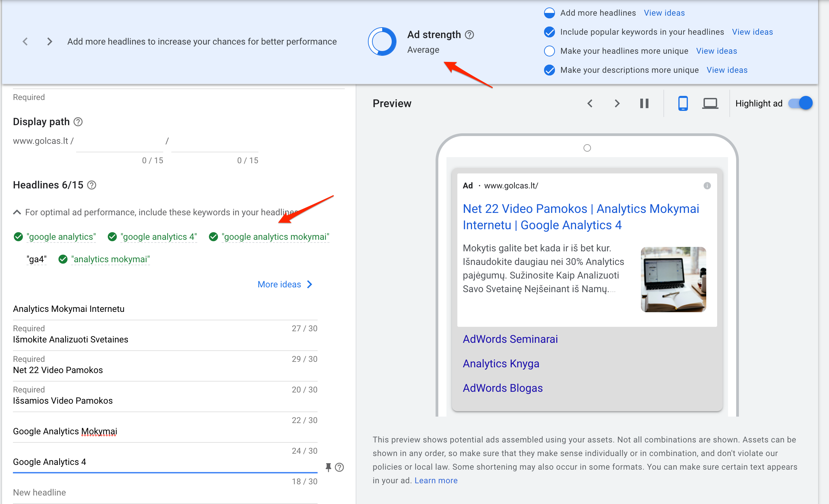The width and height of the screenshot is (829, 504).
Task: Click the first display path field
Action: (120, 141)
